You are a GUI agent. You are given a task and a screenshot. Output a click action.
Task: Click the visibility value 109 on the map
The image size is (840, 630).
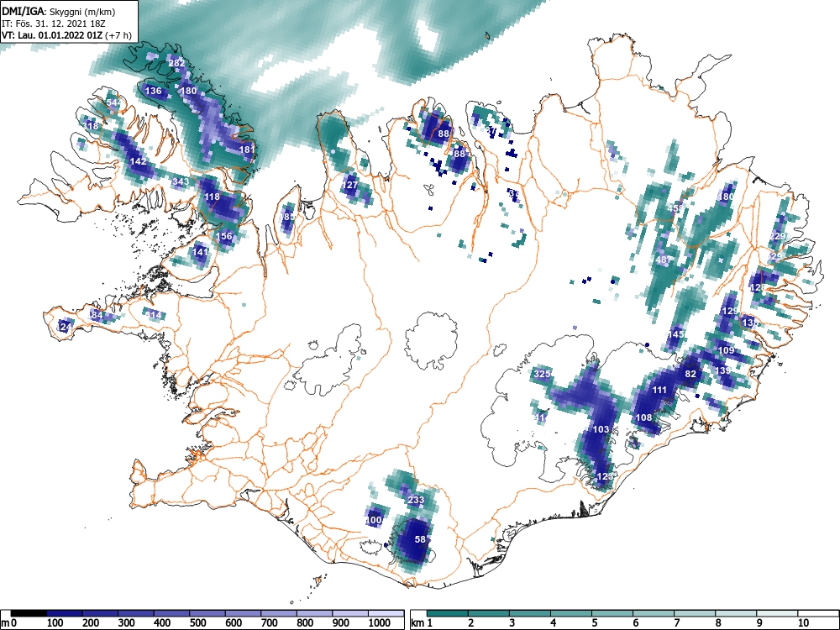coord(726,350)
